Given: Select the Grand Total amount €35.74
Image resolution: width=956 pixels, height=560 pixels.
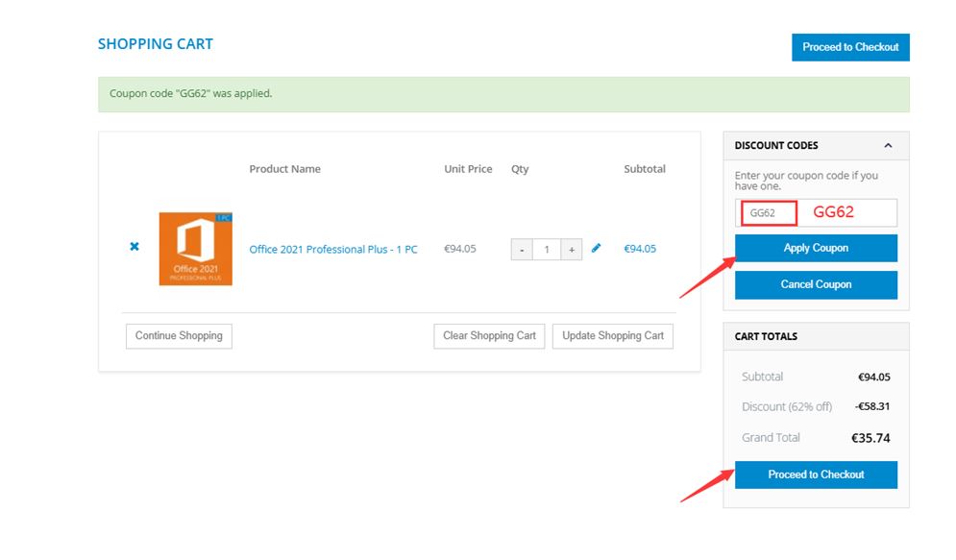Looking at the screenshot, I should coord(870,438).
